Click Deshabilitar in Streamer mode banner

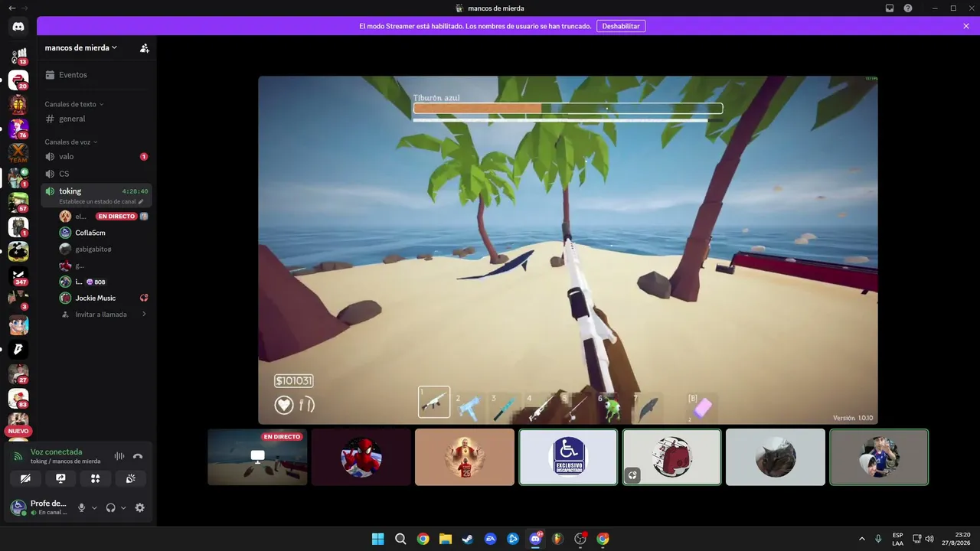click(x=621, y=26)
